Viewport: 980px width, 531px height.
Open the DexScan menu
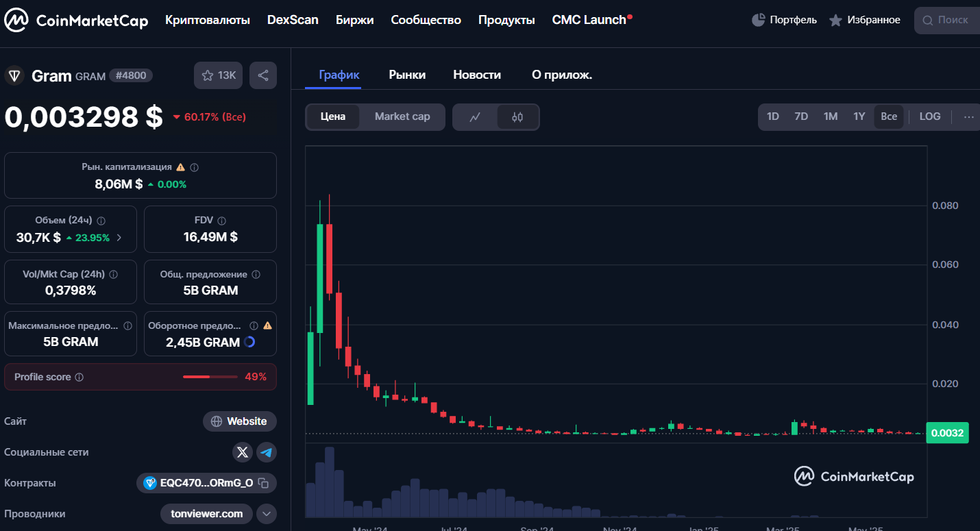pos(293,20)
